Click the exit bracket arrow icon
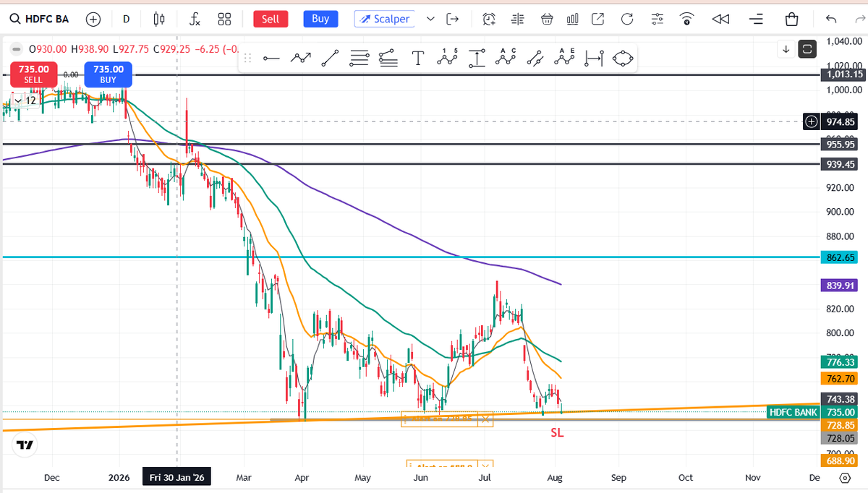Screen dimensions: 868x493 coord(454,19)
